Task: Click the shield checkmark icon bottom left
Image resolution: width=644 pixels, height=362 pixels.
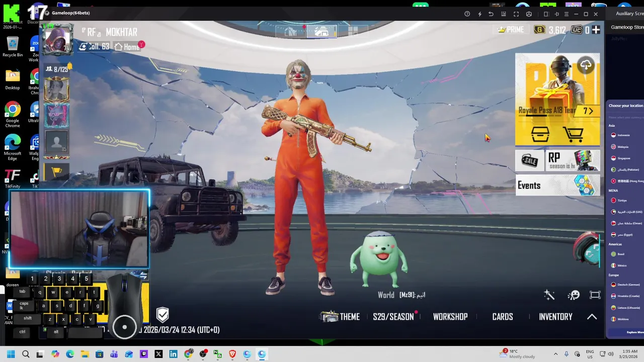Action: 163,315
